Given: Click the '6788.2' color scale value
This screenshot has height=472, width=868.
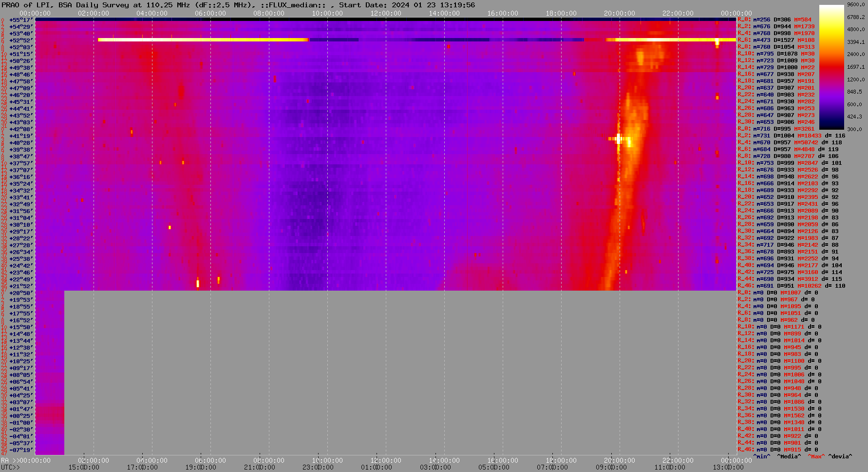Looking at the screenshot, I should point(856,17).
